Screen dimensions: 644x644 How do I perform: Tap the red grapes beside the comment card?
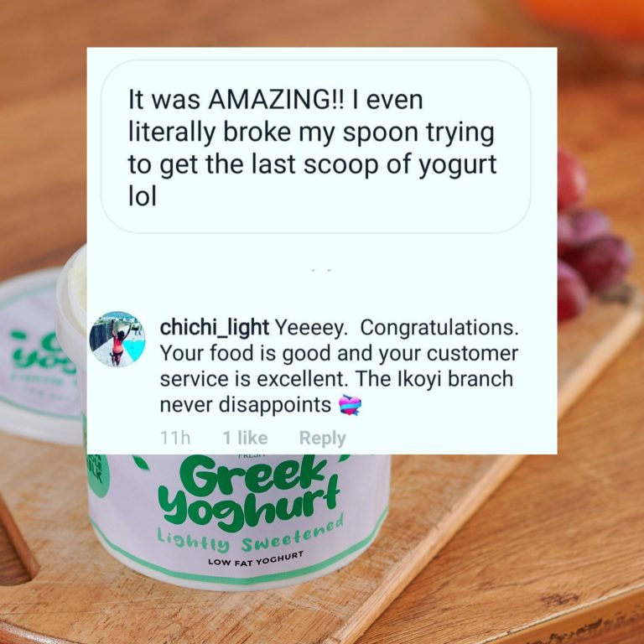coord(591,234)
